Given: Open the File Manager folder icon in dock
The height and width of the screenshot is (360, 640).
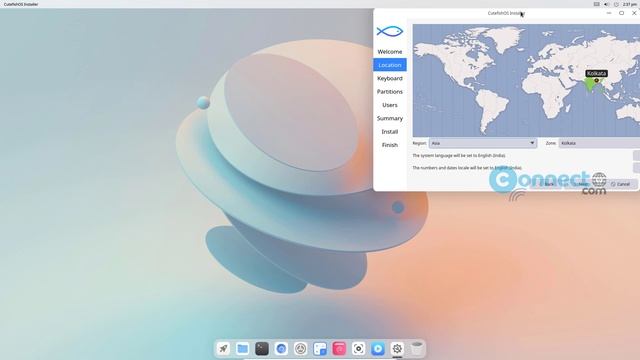Looking at the screenshot, I should click(242, 349).
